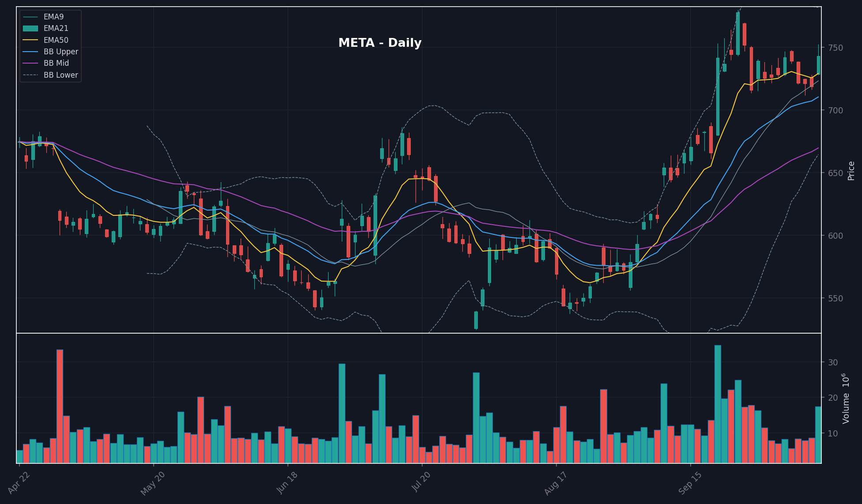Click the volume axis tick 30
862x504 pixels.
point(833,363)
